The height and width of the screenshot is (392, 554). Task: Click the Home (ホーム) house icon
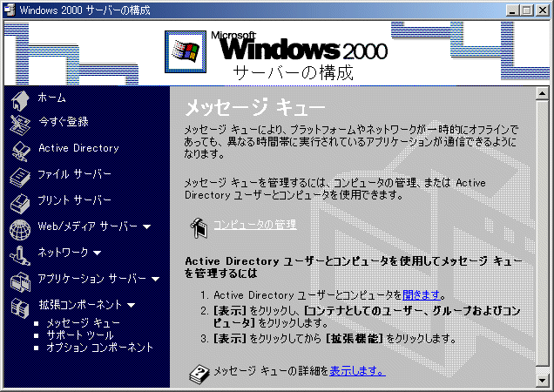20,100
